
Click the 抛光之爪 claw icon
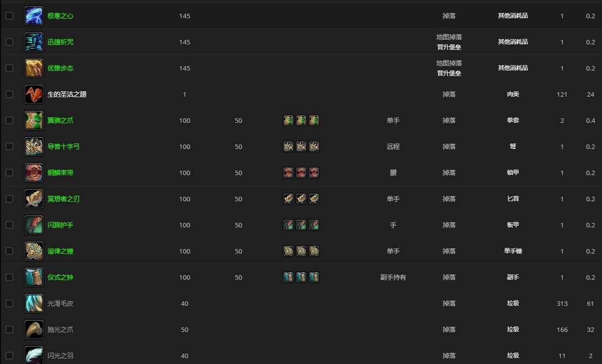(x=34, y=329)
